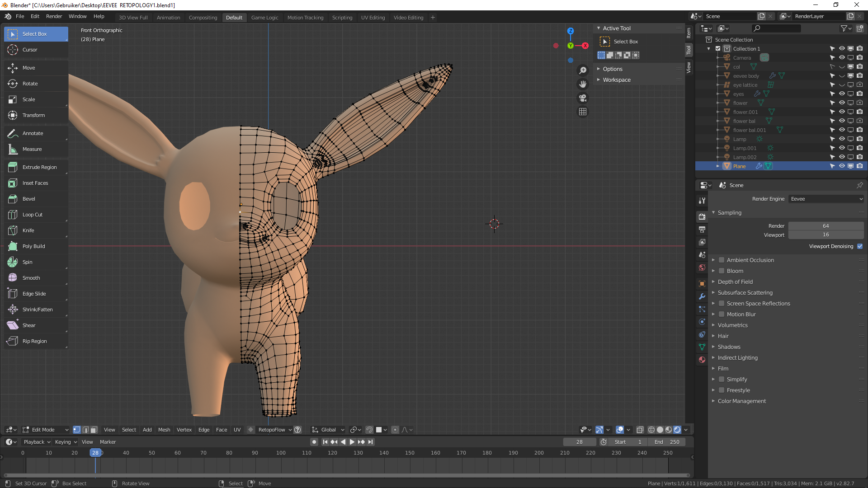
Task: Select the Loop Cut tool
Action: [x=32, y=215]
